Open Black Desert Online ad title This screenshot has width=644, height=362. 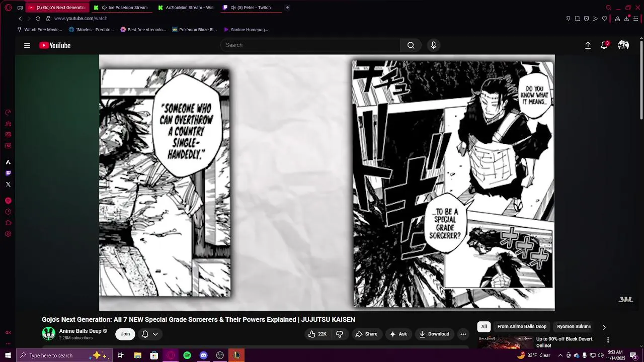coord(564,342)
